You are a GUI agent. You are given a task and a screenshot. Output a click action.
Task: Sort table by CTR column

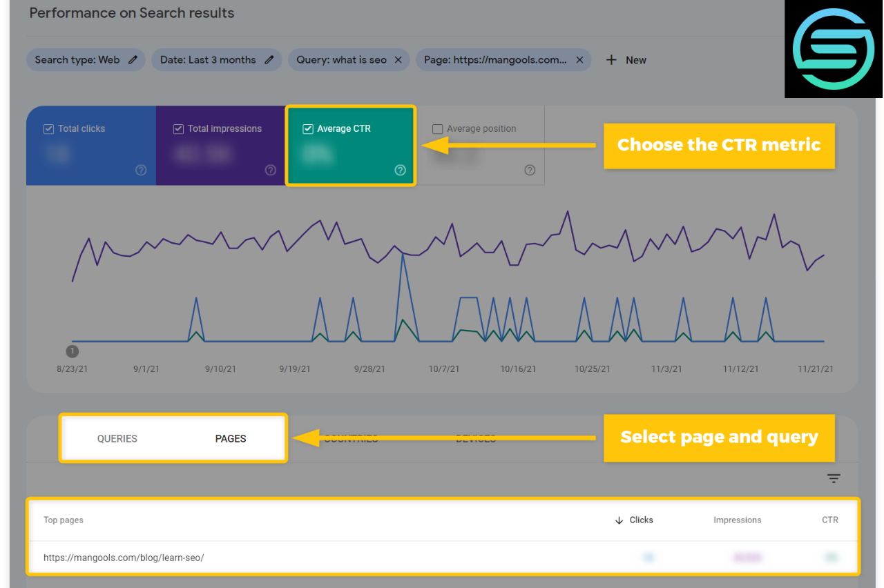pyautogui.click(x=830, y=520)
